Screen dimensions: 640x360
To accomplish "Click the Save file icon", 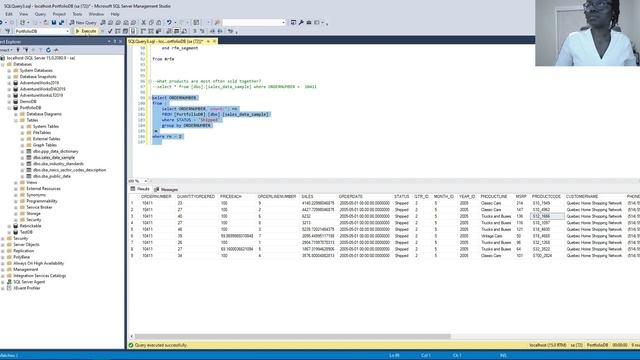I will 53,22.
